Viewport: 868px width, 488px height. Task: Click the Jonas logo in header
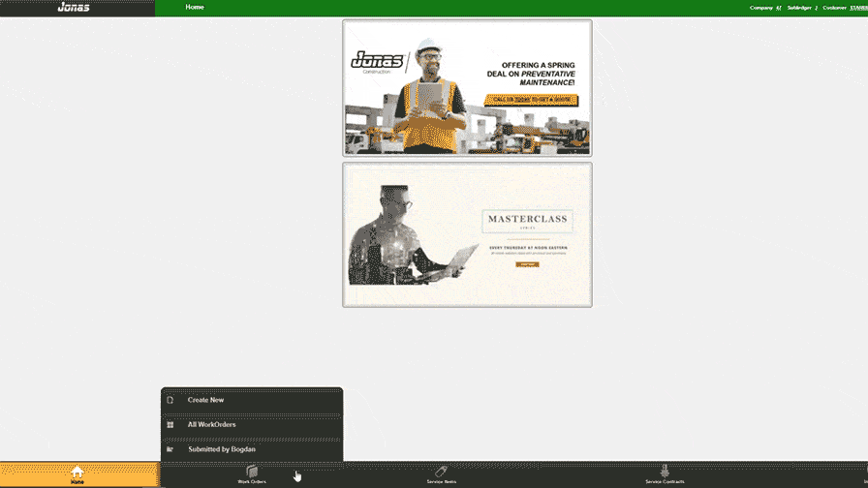point(74,7)
